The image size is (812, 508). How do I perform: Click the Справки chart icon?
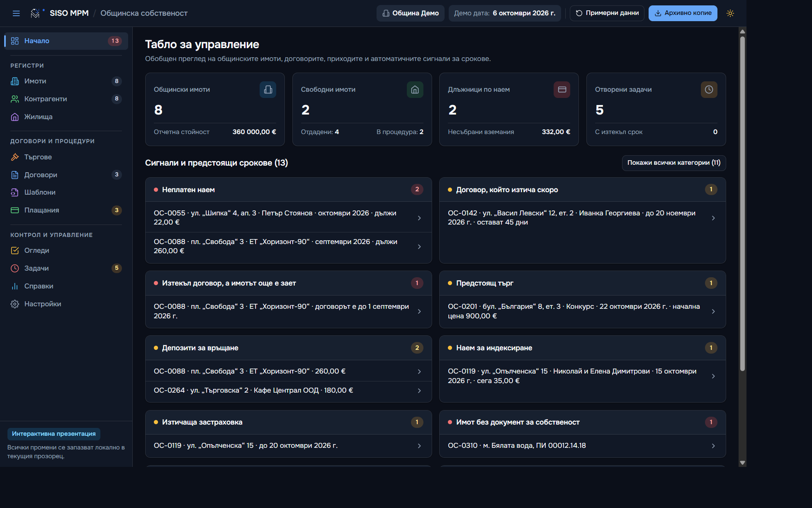(x=15, y=286)
